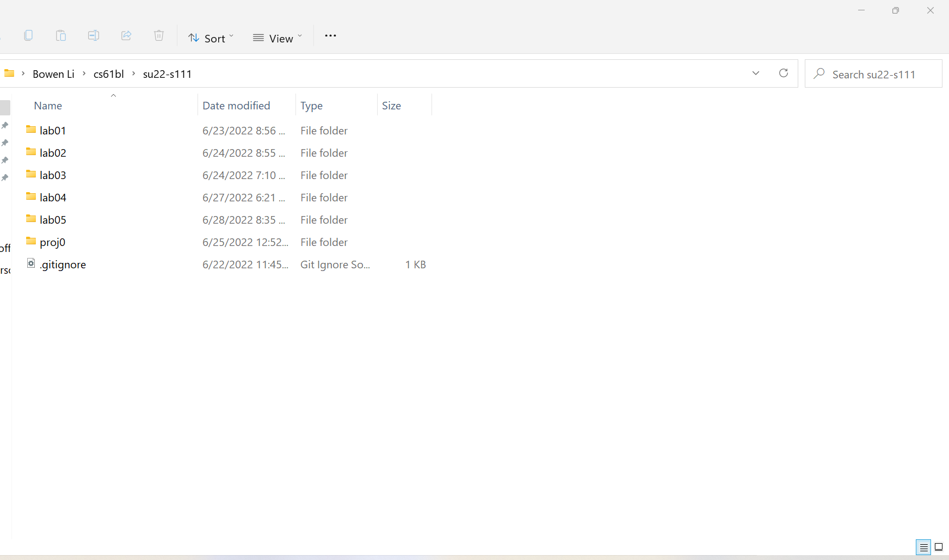Viewport: 949px width, 560px height.
Task: Switch to large thumbnails view layout
Action: (939, 547)
